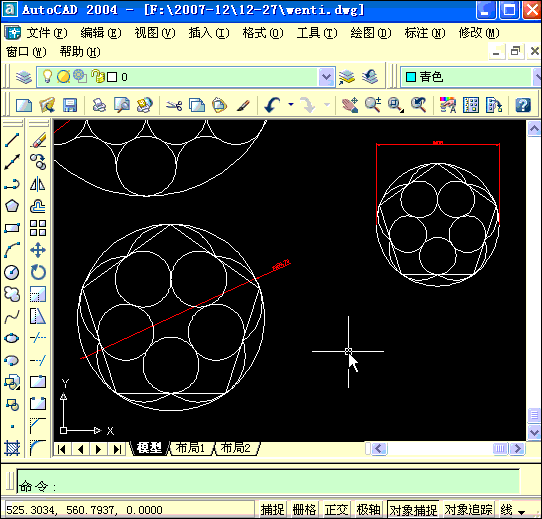Choose the Mirror tool

[x=38, y=184]
